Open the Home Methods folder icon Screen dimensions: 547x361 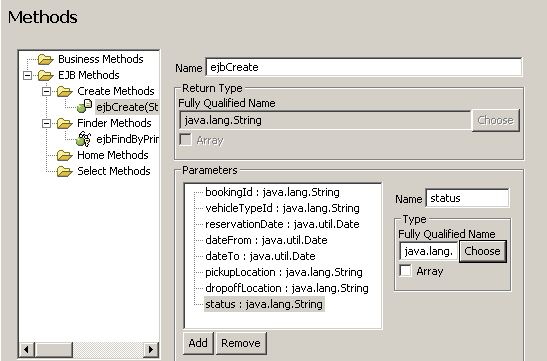coord(65,155)
